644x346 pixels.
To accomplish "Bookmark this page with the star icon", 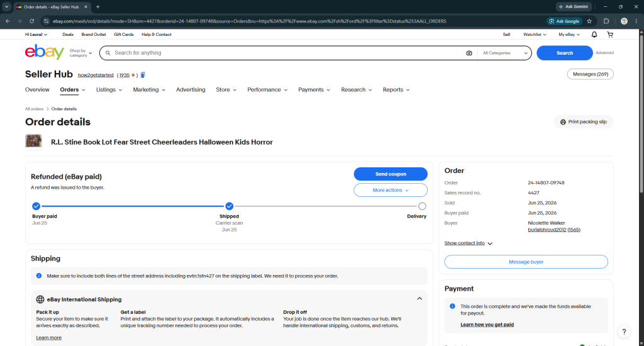I will [x=589, y=21].
